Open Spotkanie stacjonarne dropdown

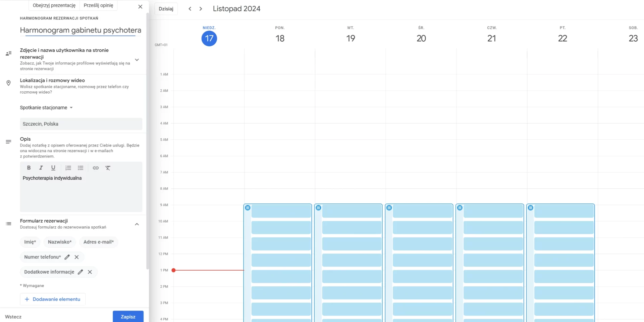tap(46, 108)
